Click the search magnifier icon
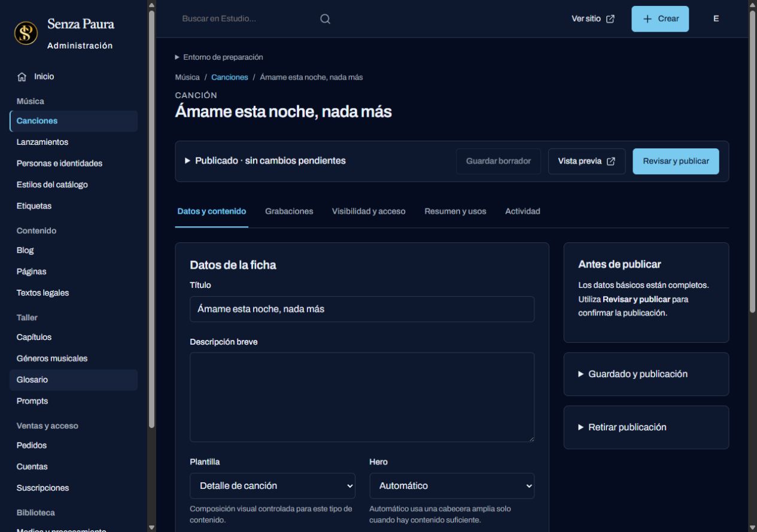The width and height of the screenshot is (757, 532). (325, 19)
